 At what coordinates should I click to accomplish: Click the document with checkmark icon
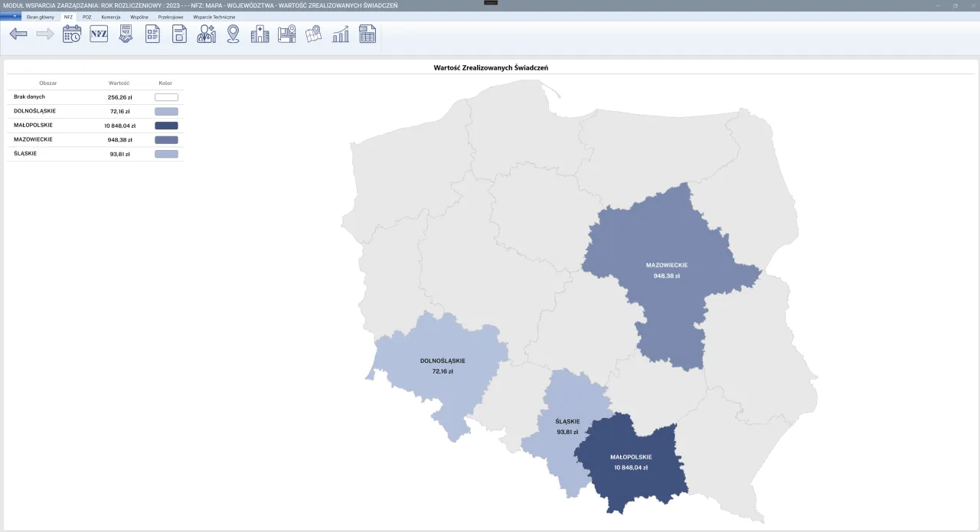point(179,33)
